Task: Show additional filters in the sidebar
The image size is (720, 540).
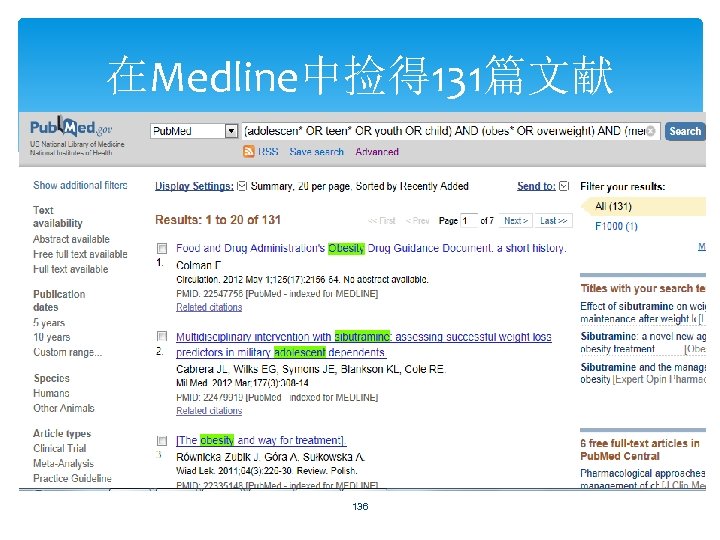Action: coord(80,186)
